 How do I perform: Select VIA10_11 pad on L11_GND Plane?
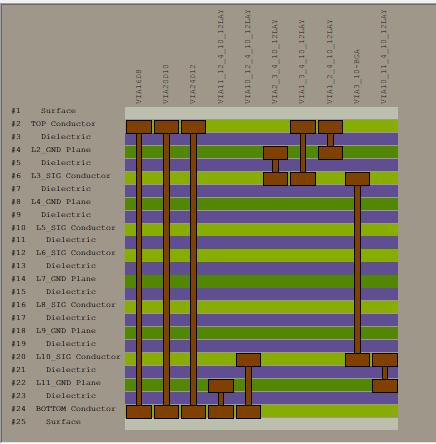[385, 386]
